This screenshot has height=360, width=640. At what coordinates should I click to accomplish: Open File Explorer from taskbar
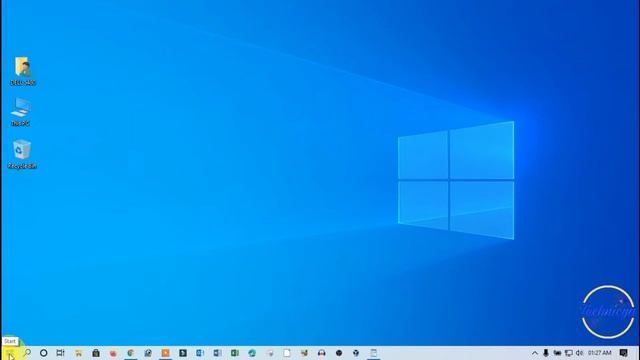click(x=78, y=353)
